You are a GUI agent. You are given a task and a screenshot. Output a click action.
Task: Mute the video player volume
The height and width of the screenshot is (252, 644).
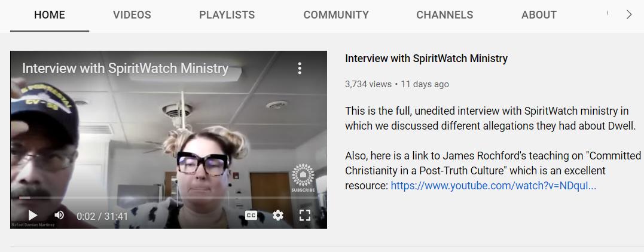tap(60, 216)
